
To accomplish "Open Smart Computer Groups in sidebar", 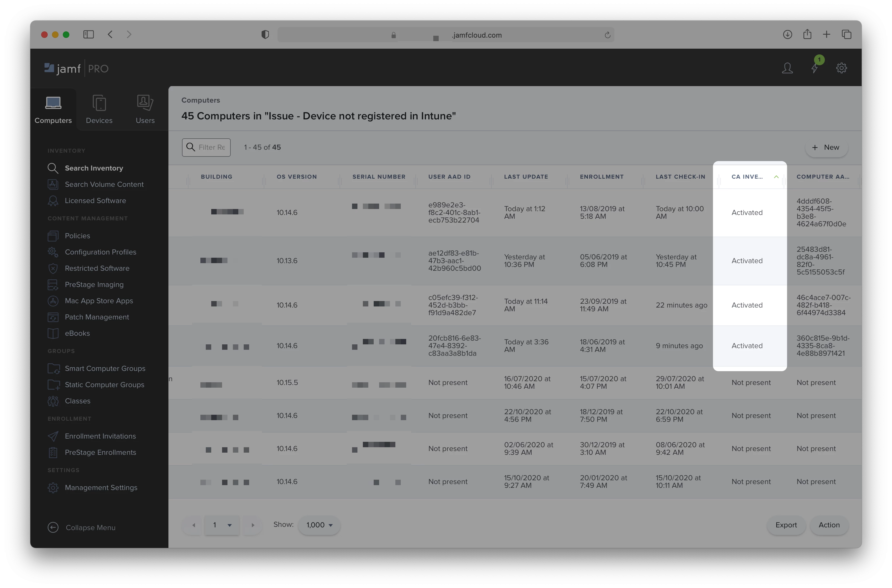I will (105, 368).
